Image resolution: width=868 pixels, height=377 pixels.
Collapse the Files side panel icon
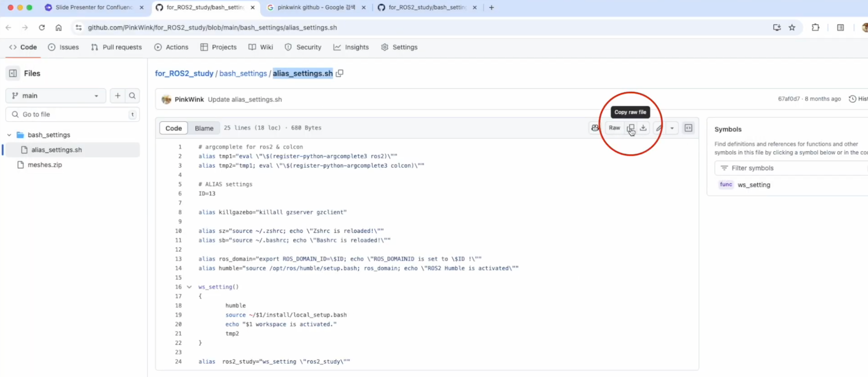(13, 73)
